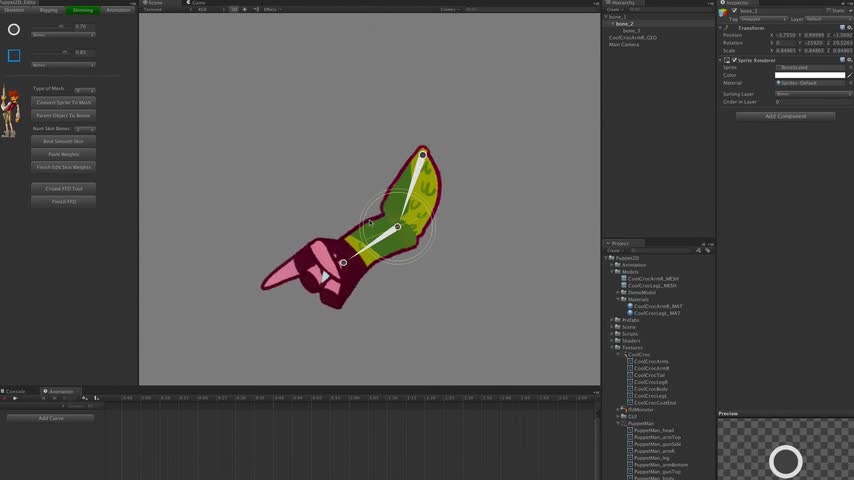
Task: Open the sorting layer dropdown under square slider
Action: [63, 65]
